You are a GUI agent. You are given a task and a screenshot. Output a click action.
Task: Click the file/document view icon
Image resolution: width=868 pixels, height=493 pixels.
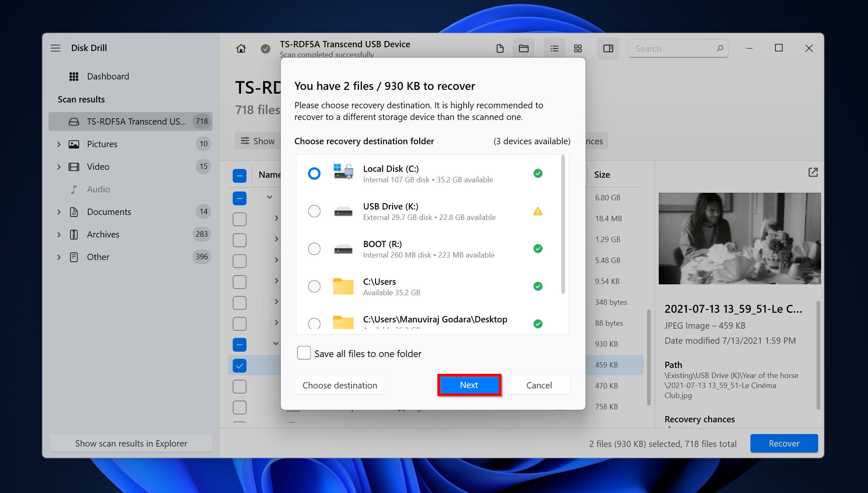pos(500,48)
